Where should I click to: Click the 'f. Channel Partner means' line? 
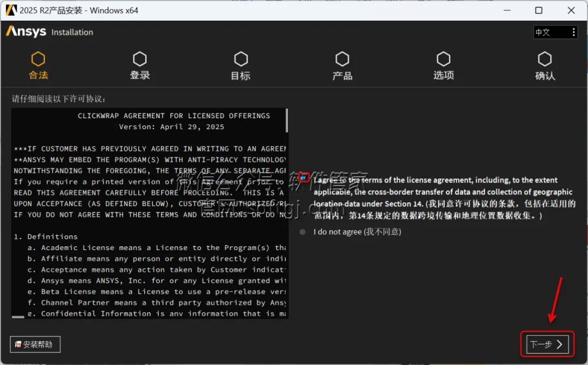click(x=156, y=302)
